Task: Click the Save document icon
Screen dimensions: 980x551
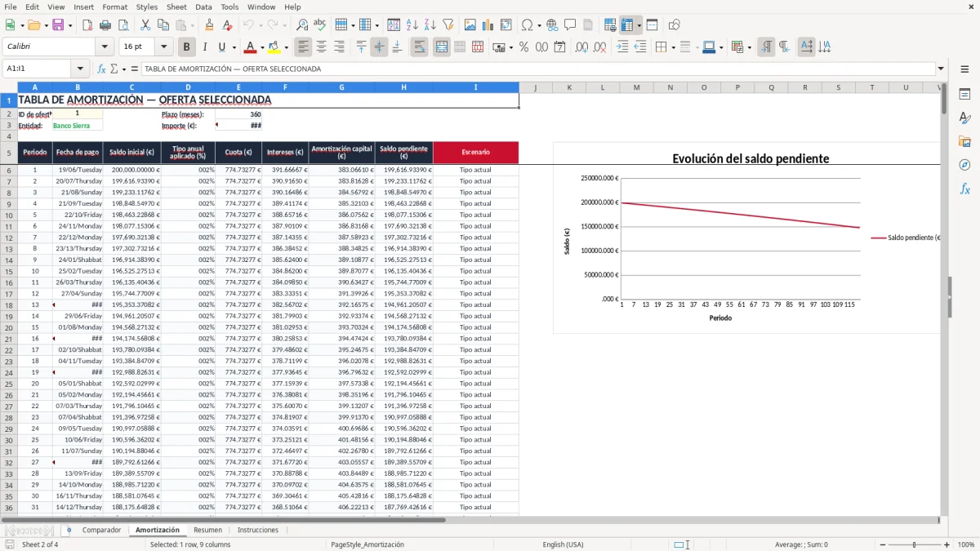Action: 60,25
